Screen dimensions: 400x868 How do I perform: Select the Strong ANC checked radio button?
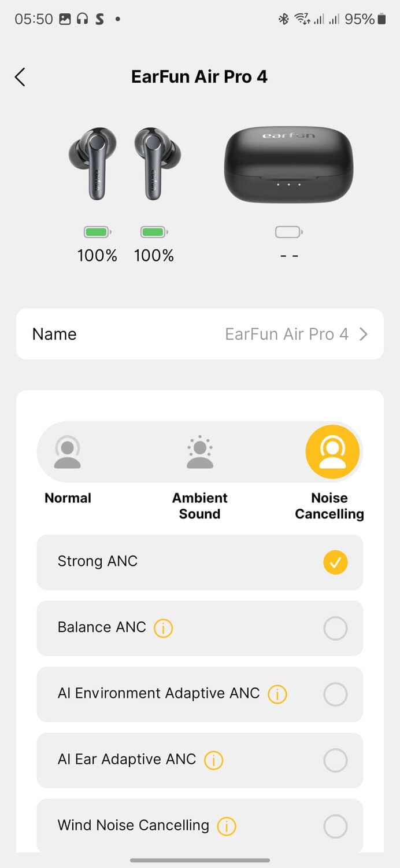(x=335, y=562)
